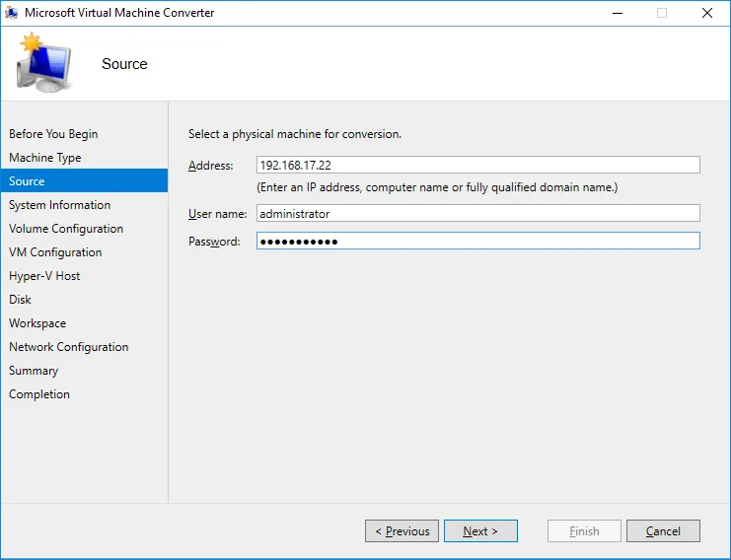This screenshot has width=731, height=560.
Task: Select Network Configuration step
Action: pos(68,347)
